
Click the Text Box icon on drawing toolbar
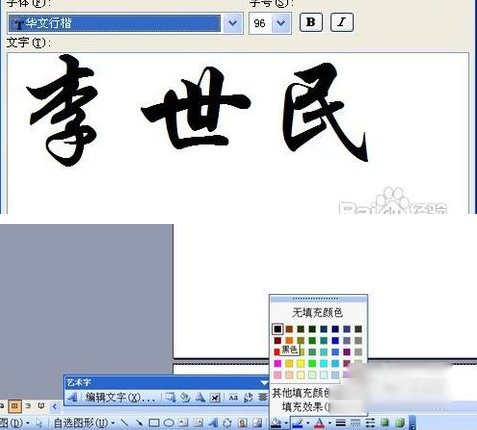[x=183, y=423]
